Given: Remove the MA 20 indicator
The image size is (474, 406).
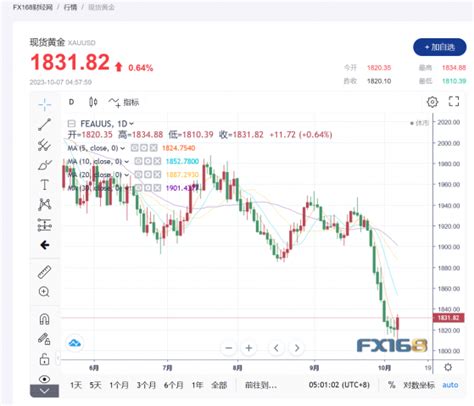Looking at the screenshot, I should (x=157, y=174).
